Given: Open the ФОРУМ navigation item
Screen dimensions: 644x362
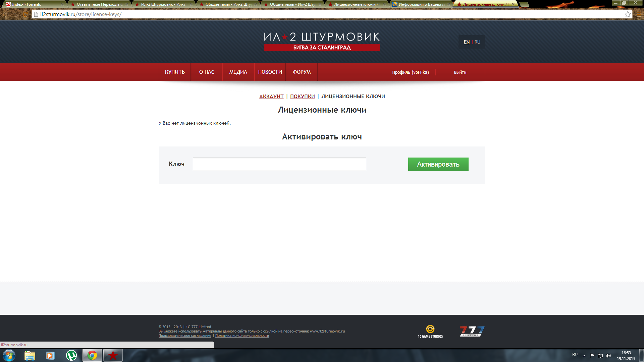Looking at the screenshot, I should [302, 72].
